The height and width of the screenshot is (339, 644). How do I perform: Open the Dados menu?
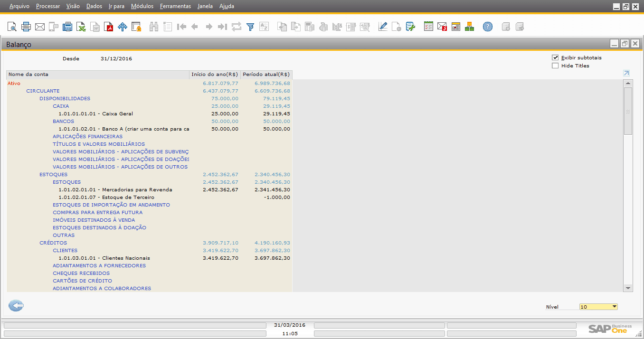[x=95, y=6]
